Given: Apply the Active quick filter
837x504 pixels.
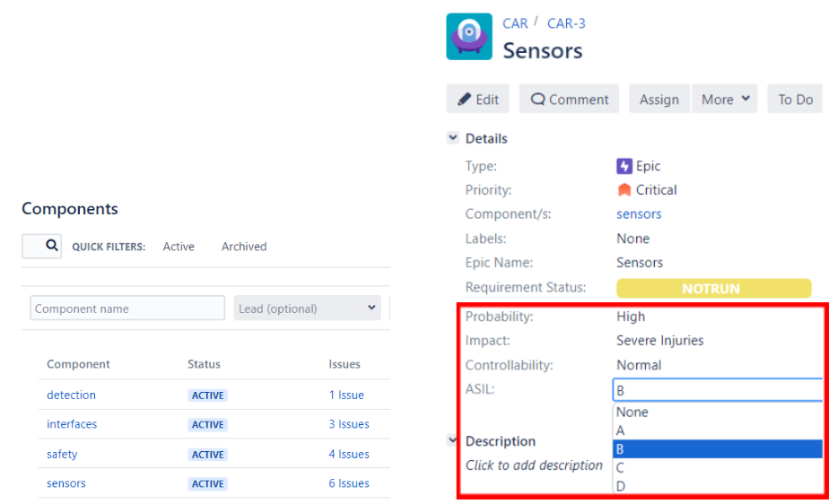Looking at the screenshot, I should (179, 247).
